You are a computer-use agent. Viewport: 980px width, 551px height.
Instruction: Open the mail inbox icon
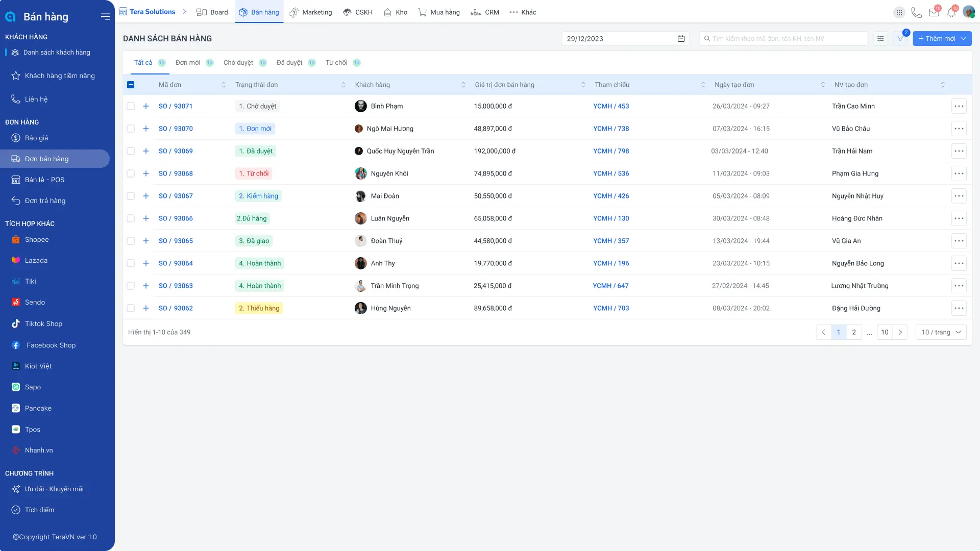coord(934,12)
